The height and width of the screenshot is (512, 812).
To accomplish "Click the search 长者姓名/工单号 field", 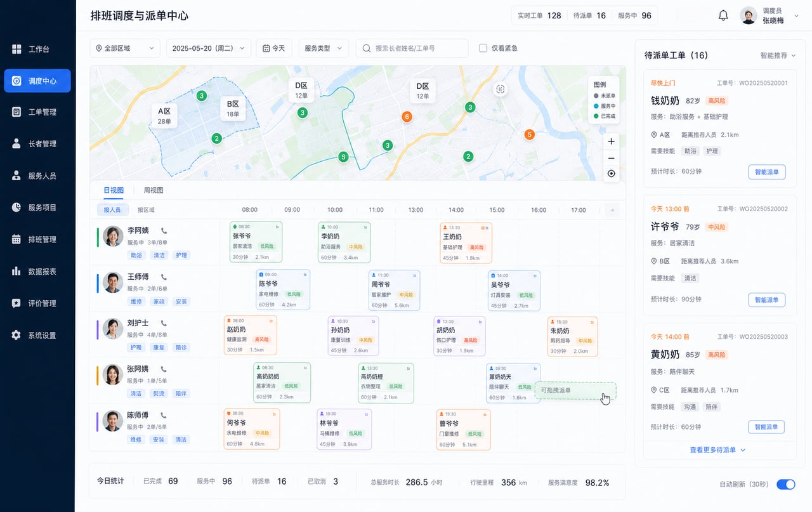I will pos(412,48).
